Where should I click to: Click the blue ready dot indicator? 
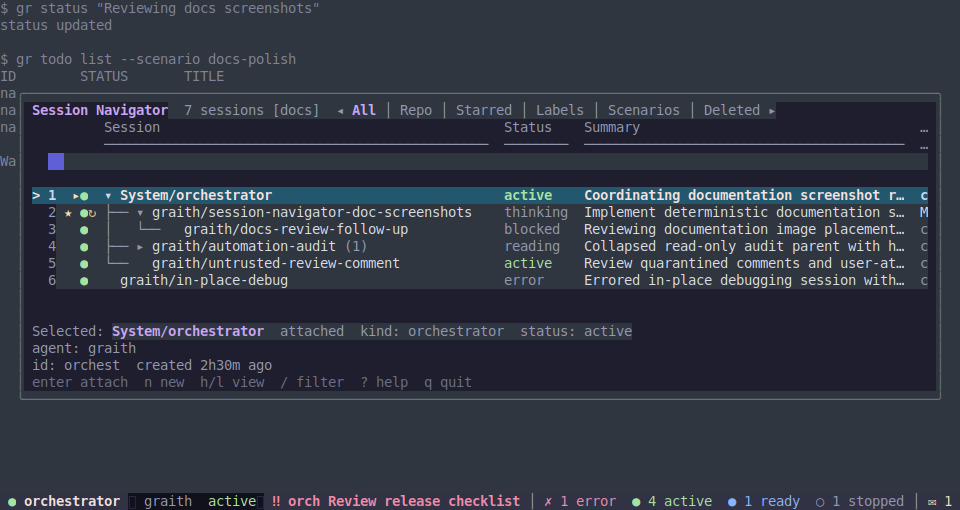coord(732,502)
